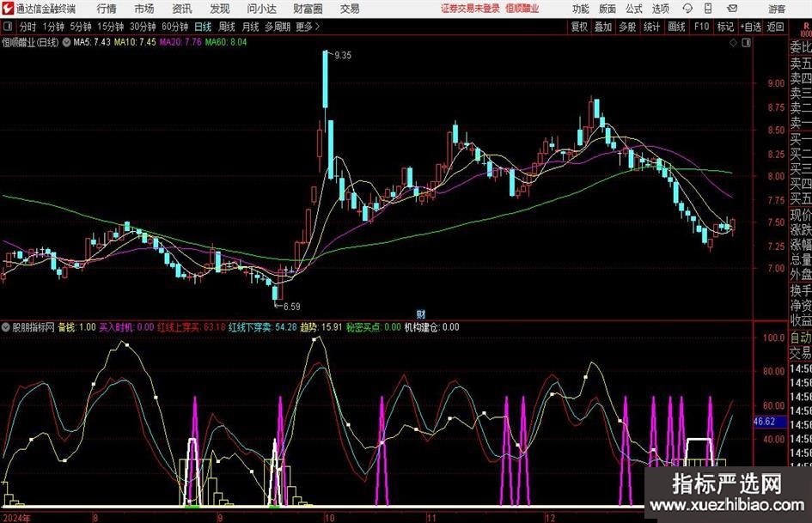This screenshot has width=812, height=523.
Task: Click the blue 财 marker on chart
Action: [421, 314]
